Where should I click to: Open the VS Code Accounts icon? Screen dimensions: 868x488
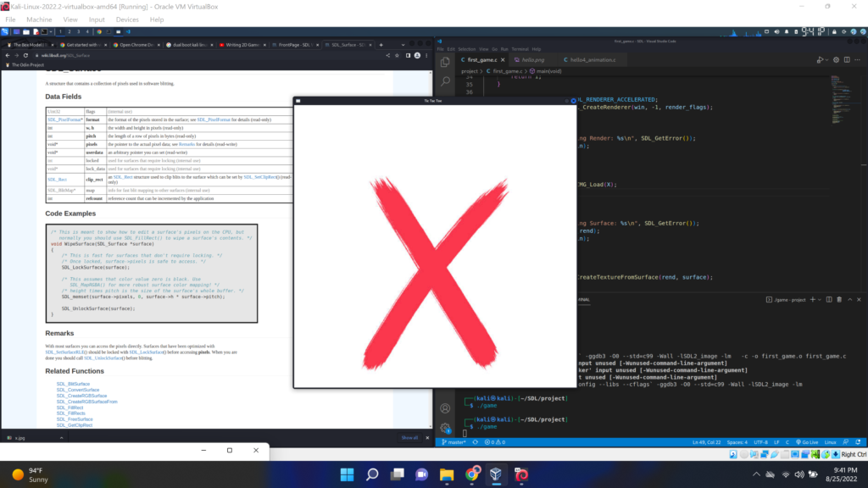445,408
